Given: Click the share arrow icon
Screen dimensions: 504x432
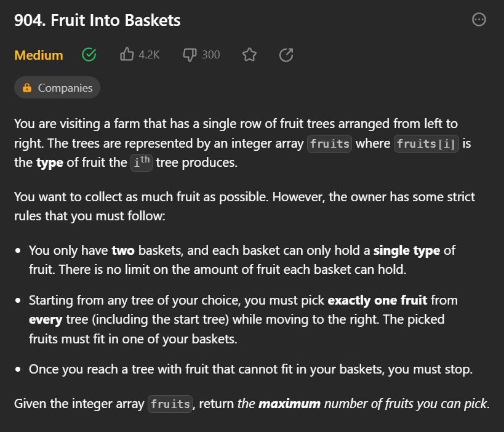Looking at the screenshot, I should [286, 55].
